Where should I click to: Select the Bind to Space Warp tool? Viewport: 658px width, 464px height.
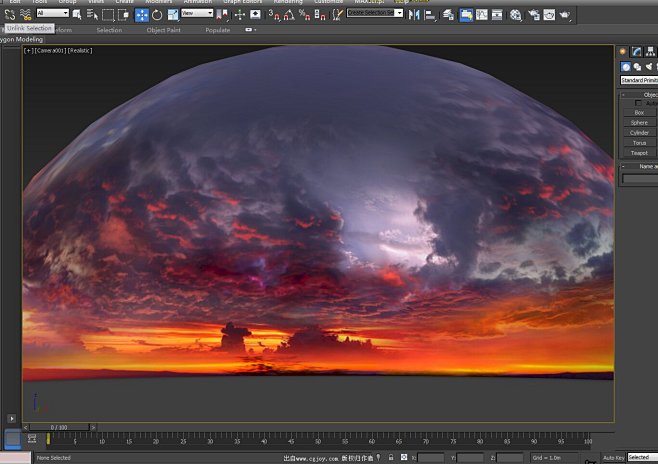(x=26, y=15)
